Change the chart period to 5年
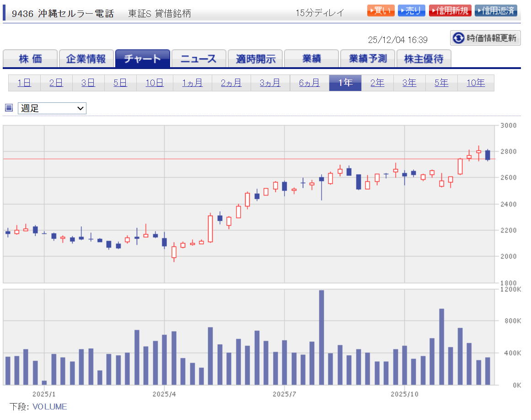Viewport: 531px width, 420px height. 441,83
